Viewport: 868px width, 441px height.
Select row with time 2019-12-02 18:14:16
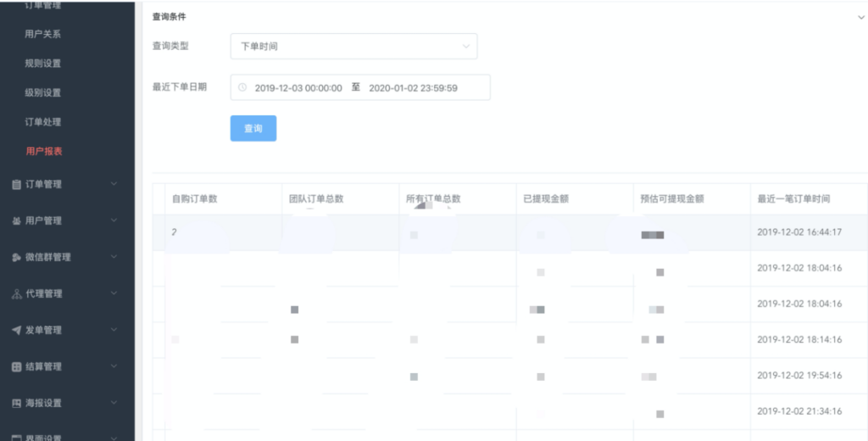click(x=509, y=339)
